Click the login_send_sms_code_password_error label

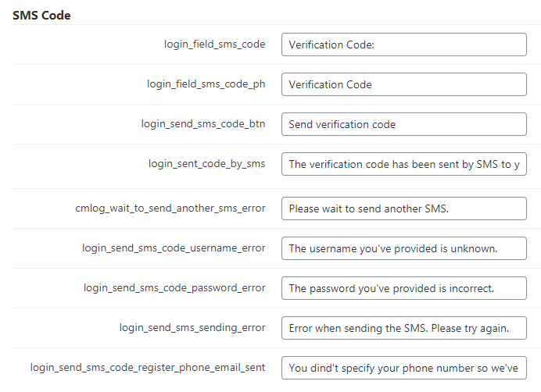(174, 288)
